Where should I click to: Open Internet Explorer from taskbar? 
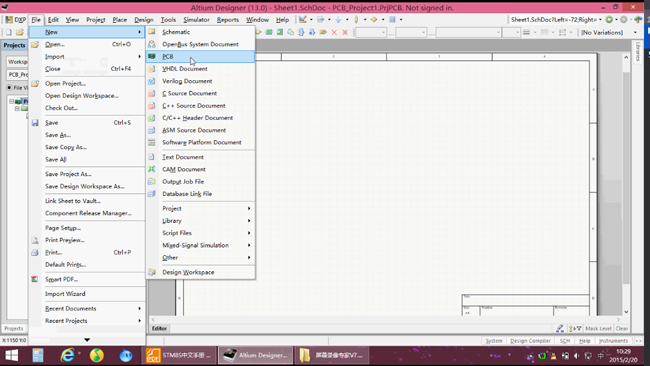(68, 356)
